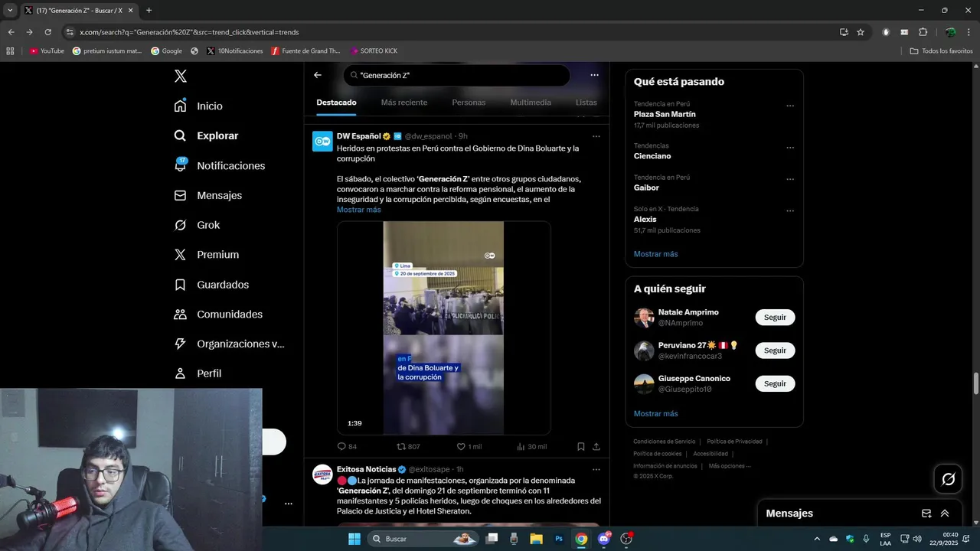Open more options for Exitosa Noticias post
The image size is (980, 551).
(x=596, y=469)
